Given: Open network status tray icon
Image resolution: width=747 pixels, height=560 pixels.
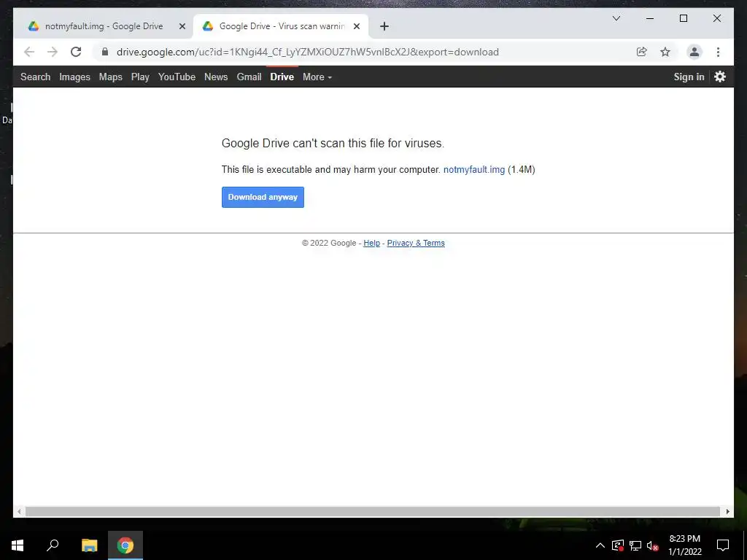Looking at the screenshot, I should (635, 545).
